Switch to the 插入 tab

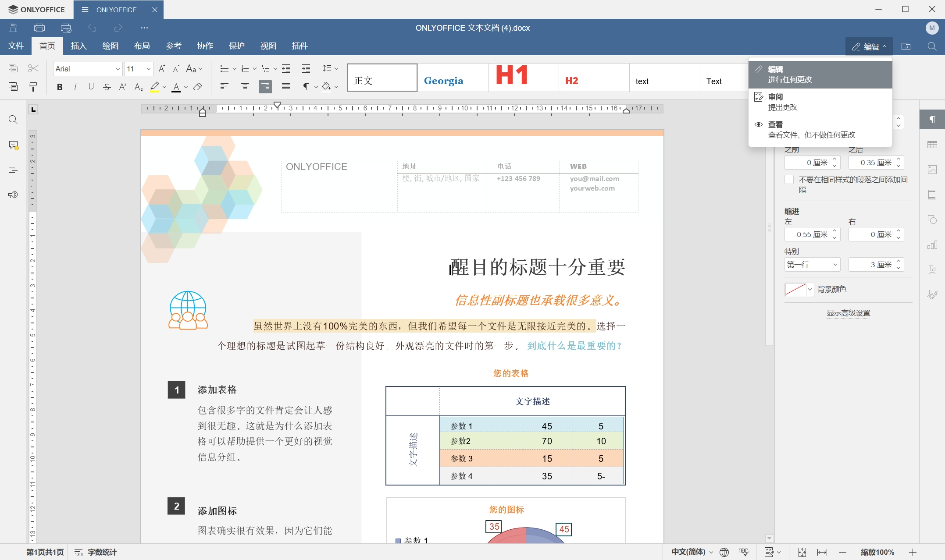[78, 46]
